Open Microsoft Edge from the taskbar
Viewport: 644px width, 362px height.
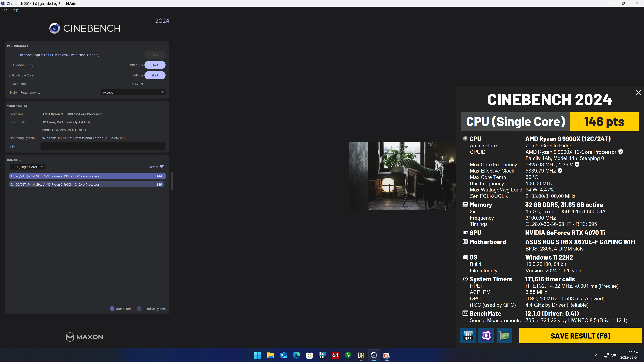tap(296, 355)
